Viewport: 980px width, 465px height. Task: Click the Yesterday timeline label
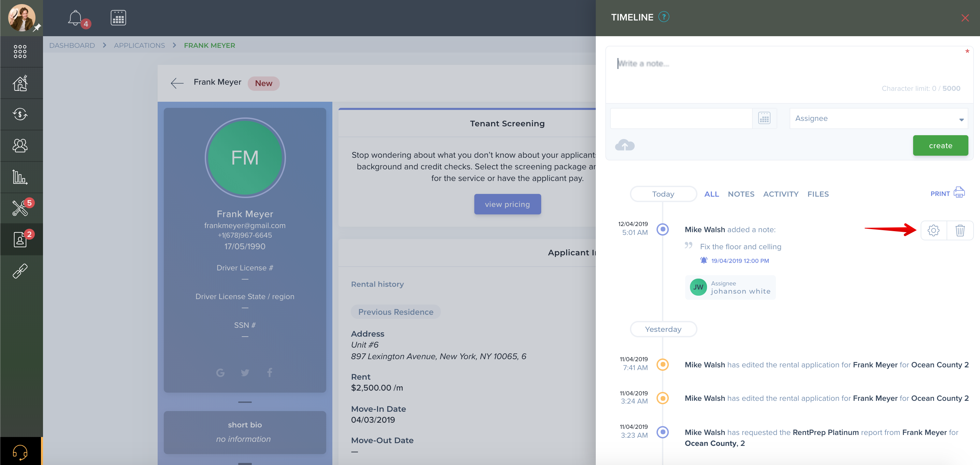tap(663, 329)
